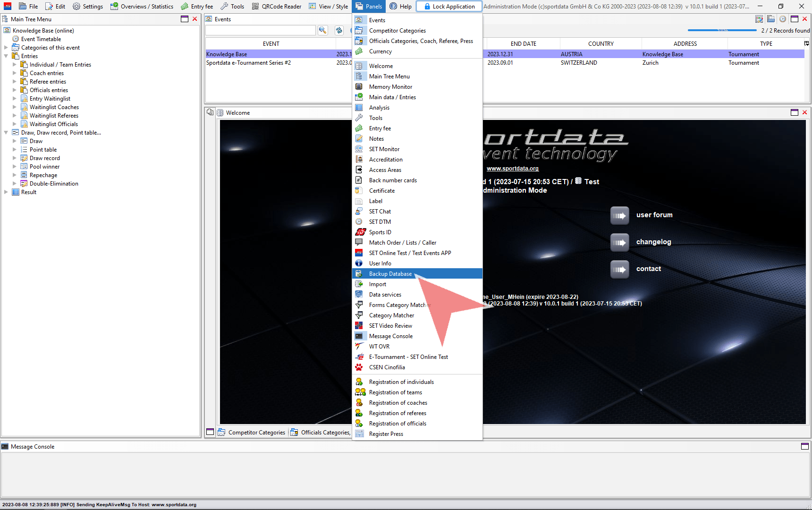Expand the Individual / Team Entries node
The width and height of the screenshot is (812, 510).
pyautogui.click(x=15, y=65)
